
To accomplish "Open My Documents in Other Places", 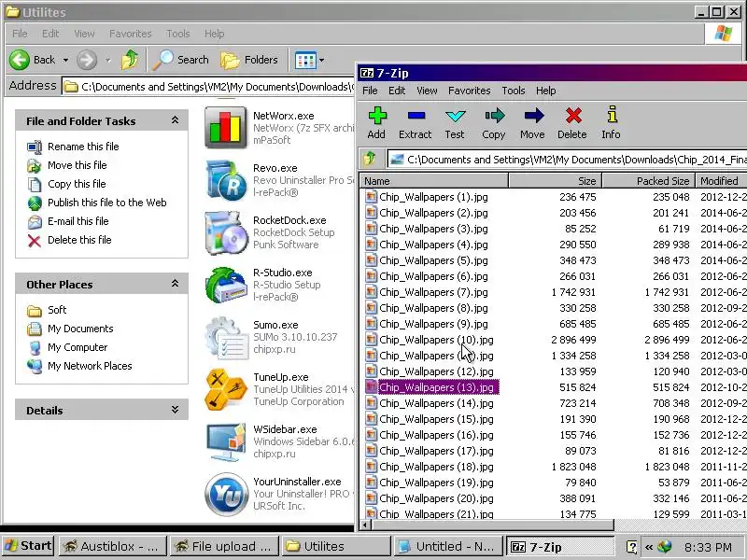I will coord(80,329).
